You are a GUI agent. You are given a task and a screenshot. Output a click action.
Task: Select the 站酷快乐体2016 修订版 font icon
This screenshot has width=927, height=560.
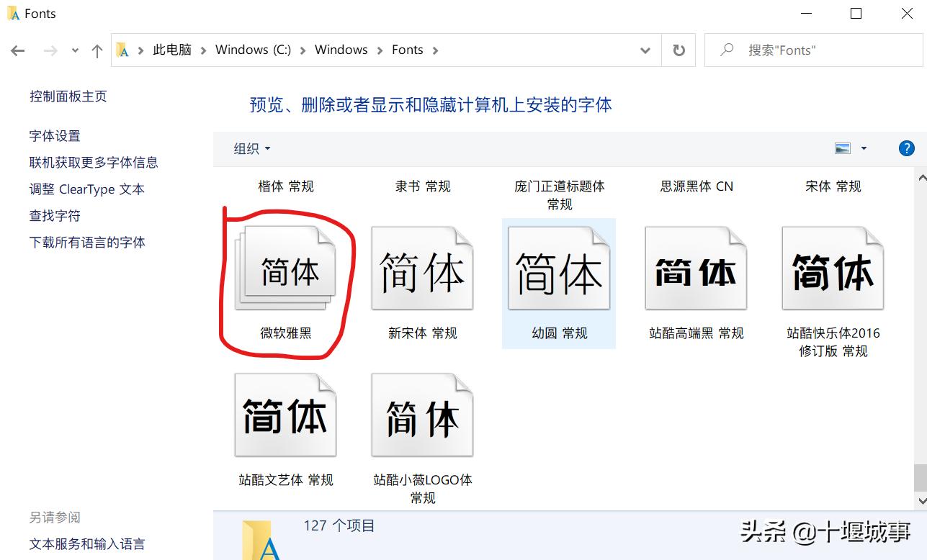[833, 268]
